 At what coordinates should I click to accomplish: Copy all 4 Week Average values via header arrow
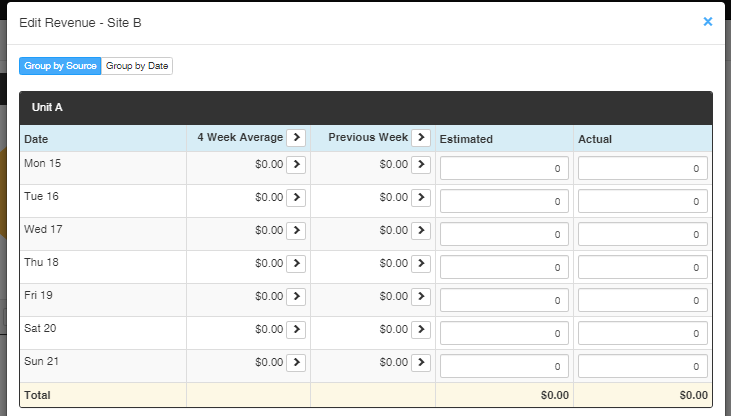pyautogui.click(x=296, y=138)
